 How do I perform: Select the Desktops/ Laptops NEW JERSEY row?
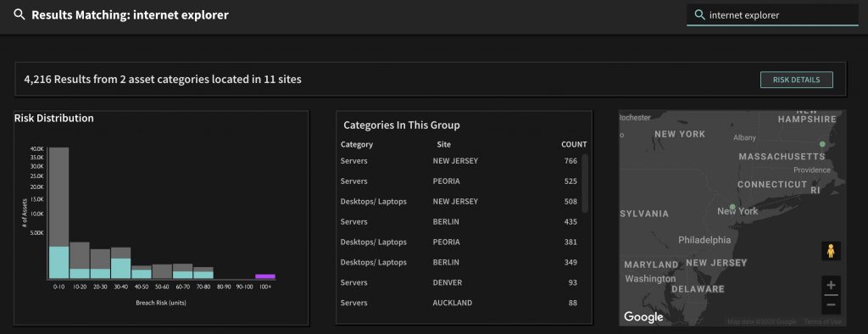pos(459,202)
